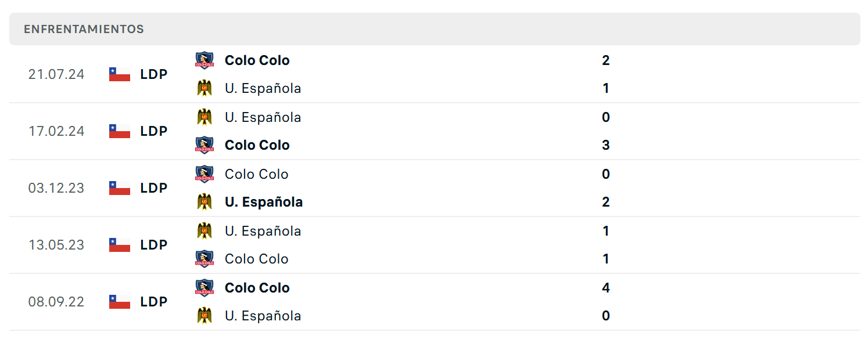The width and height of the screenshot is (868, 343).
Task: Click U. Española crest in 21.07.24 match
Action: coord(205,88)
